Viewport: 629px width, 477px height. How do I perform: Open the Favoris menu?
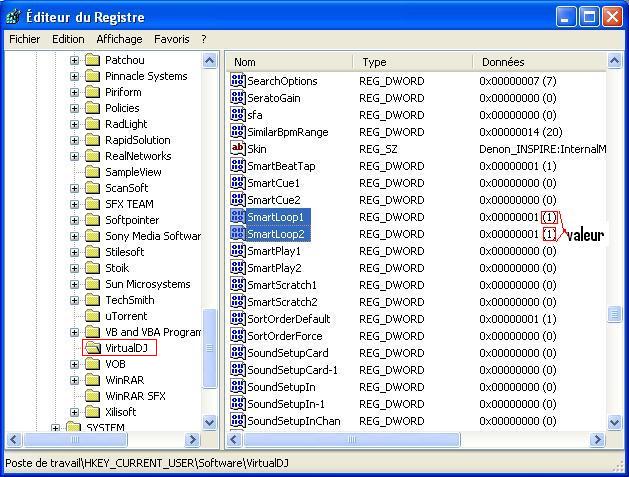tap(172, 39)
